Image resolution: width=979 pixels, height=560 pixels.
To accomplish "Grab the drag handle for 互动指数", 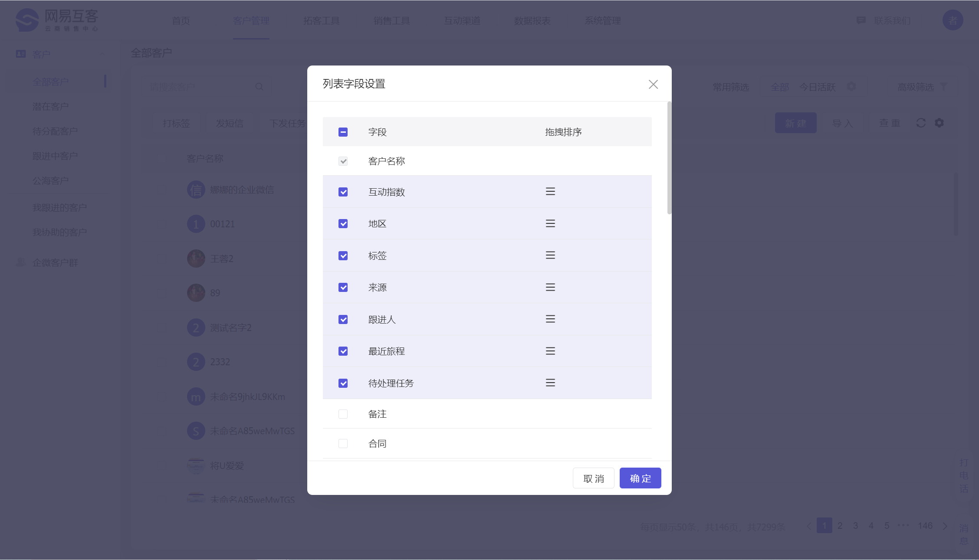I will click(x=550, y=191).
